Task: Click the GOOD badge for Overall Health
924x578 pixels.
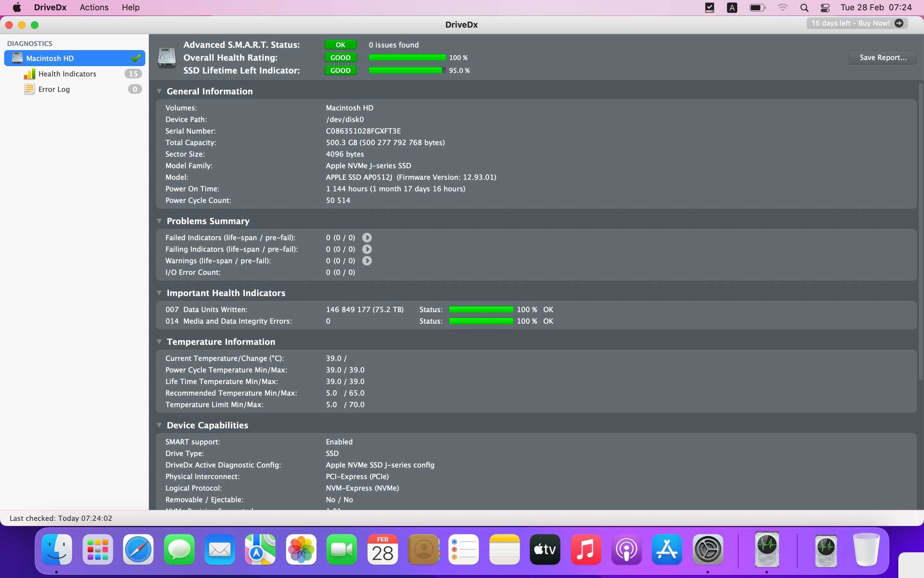Action: [x=340, y=58]
